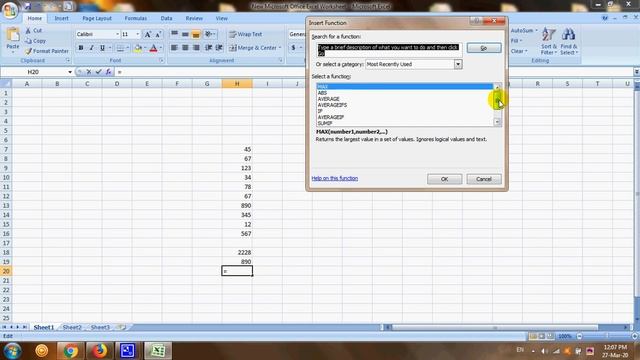Select ABS in the function list

tap(322, 93)
